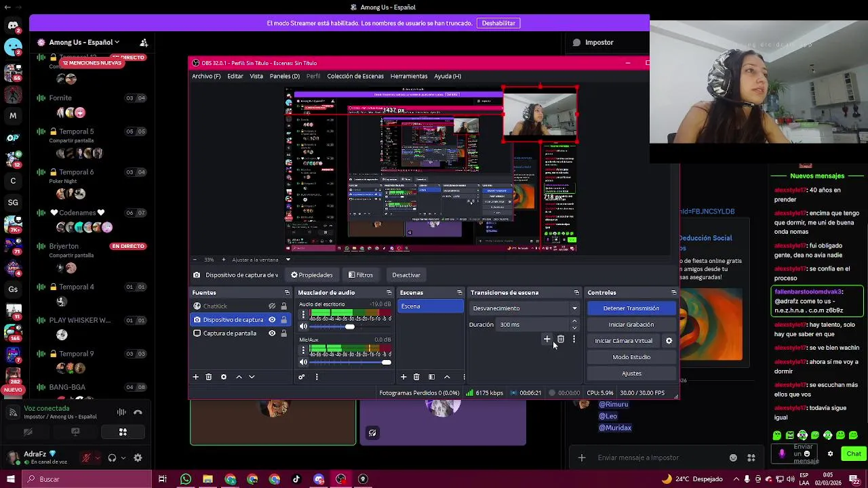Open Discord user settings gear
Screen dimensions: 868x488
[138, 458]
